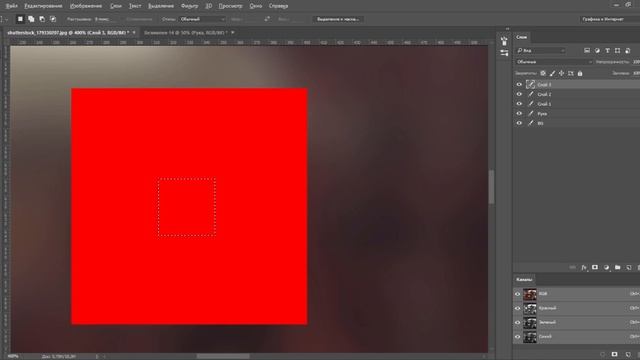
Task: Open the collapsed panel icon above the sliders icon
Action: (504, 40)
